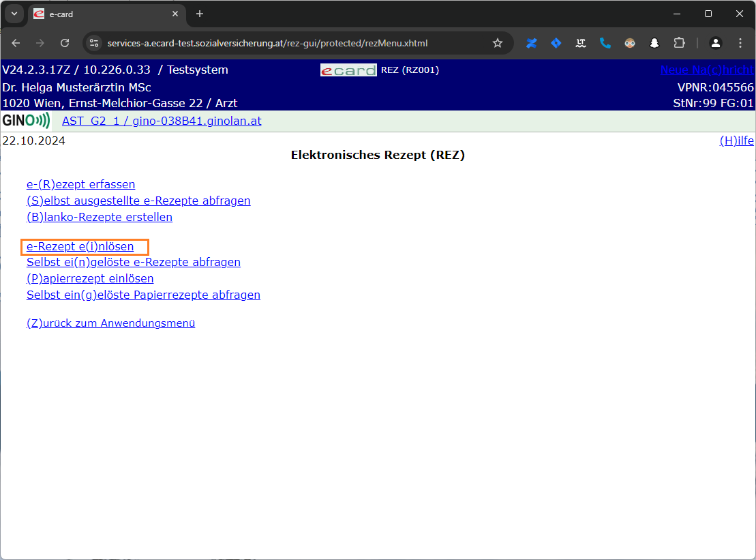This screenshot has width=756, height=560.
Task: Go to (Z)urück zum Anwendungsmenü
Action: (110, 323)
